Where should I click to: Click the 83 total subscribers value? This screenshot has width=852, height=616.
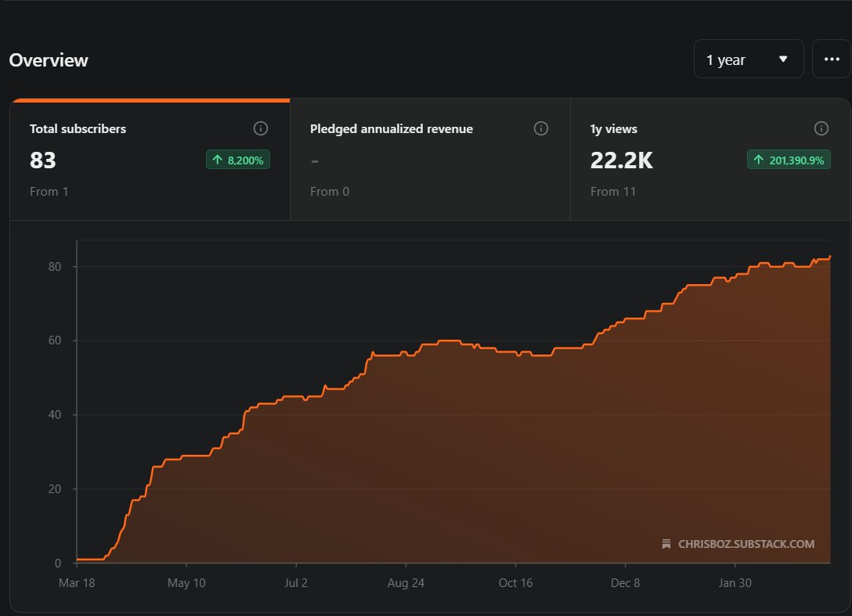[43, 160]
